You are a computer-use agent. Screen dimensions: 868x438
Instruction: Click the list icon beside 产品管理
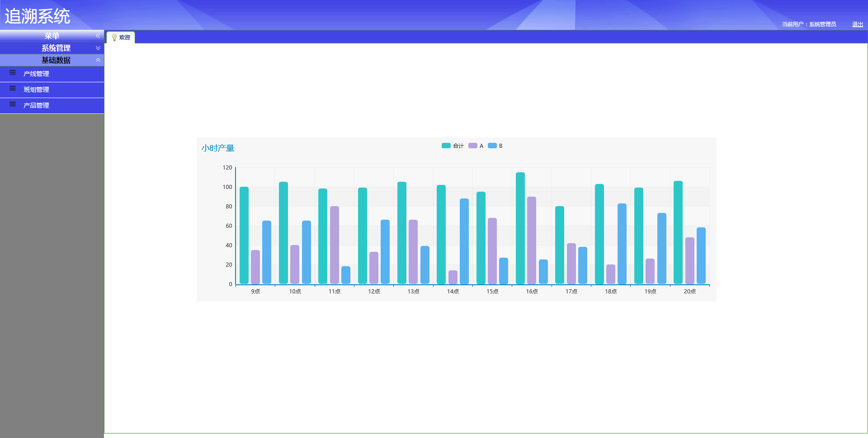point(13,104)
